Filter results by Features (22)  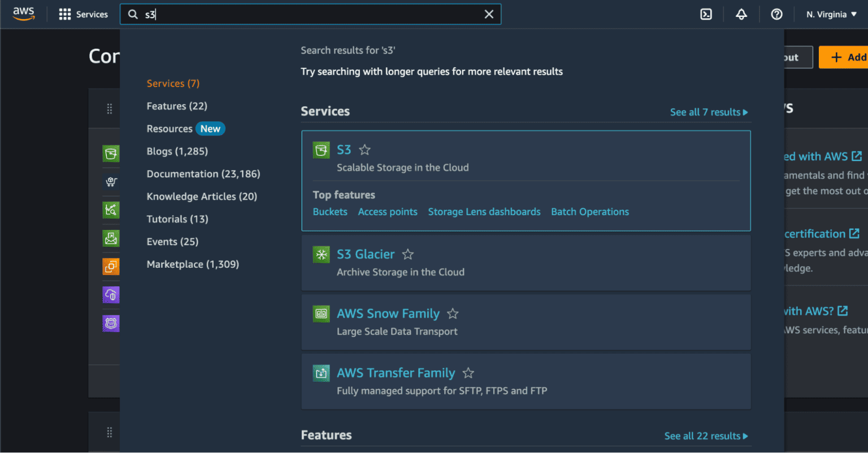tap(177, 106)
